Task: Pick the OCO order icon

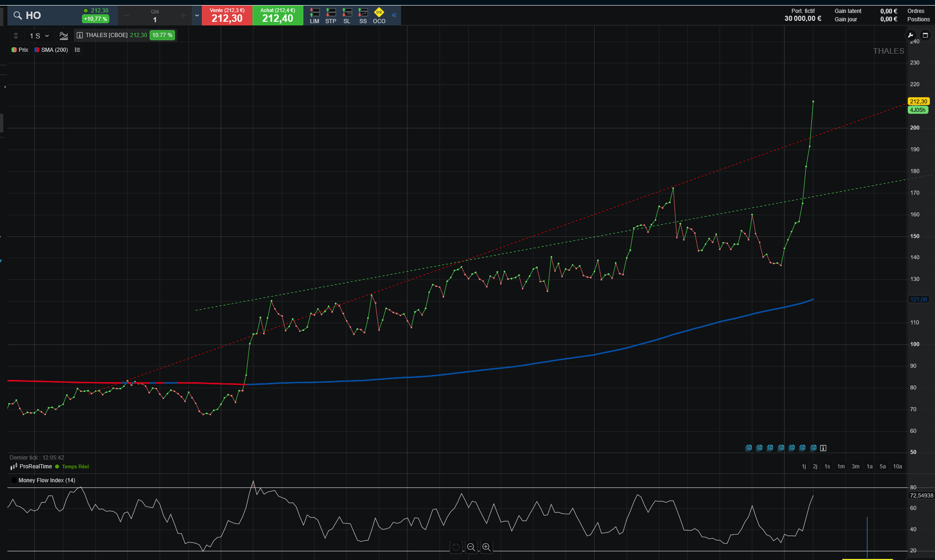Action: pos(379,15)
